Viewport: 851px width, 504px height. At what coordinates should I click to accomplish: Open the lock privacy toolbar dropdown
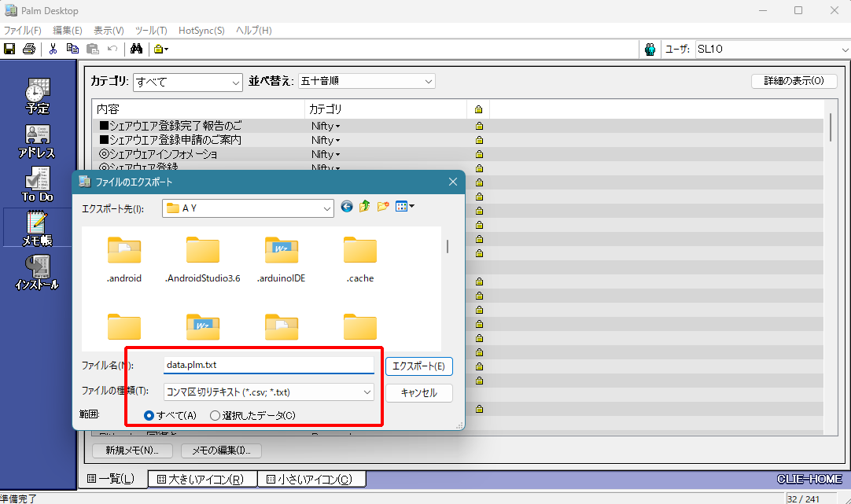[161, 49]
